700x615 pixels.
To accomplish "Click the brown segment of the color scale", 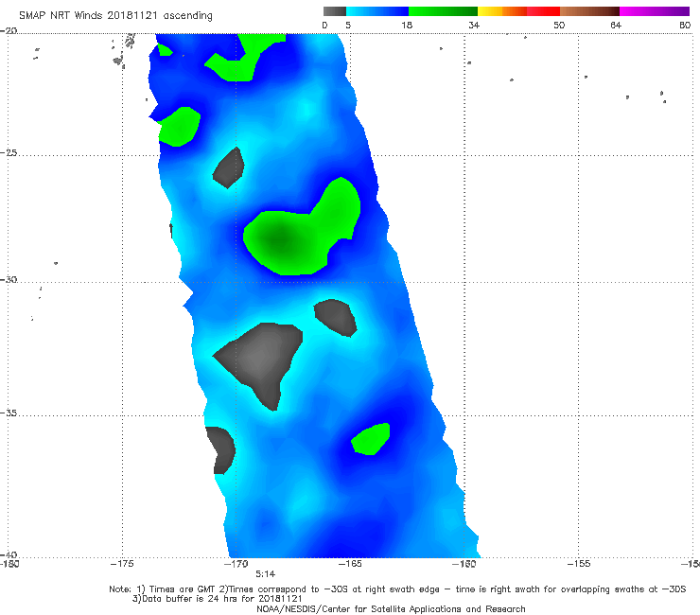I will [589, 11].
